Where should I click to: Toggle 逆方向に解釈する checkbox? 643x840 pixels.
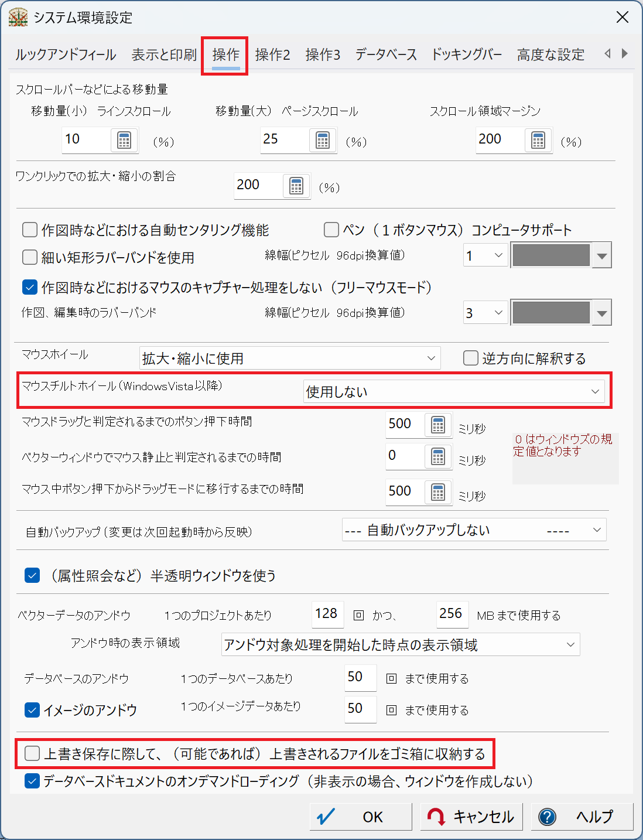coord(470,358)
